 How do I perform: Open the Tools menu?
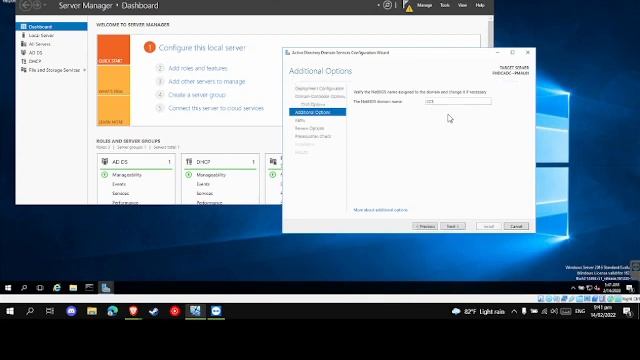pos(444,5)
